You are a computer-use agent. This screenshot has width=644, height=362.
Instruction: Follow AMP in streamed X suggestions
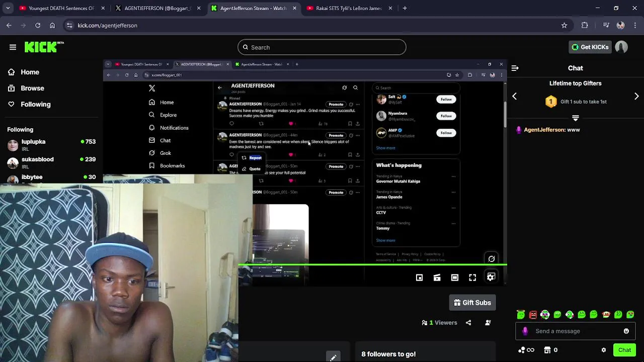click(446, 133)
